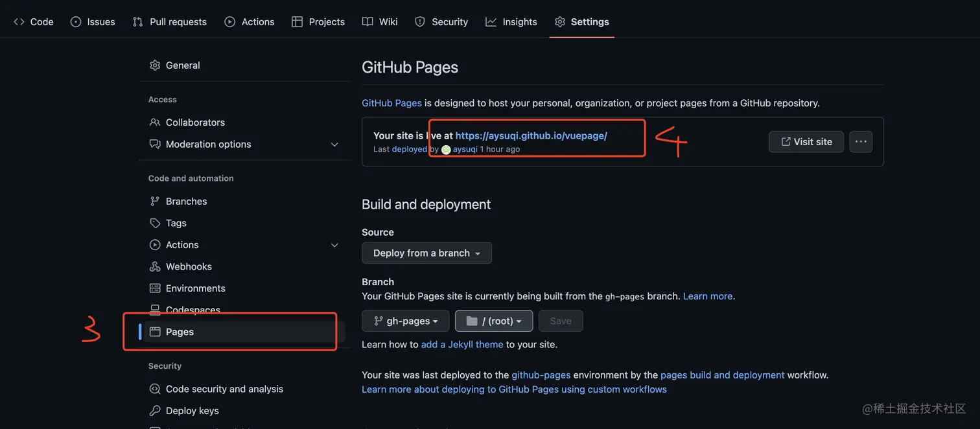Expand the Actions sidebar section
The image size is (980, 429).
pyautogui.click(x=334, y=245)
